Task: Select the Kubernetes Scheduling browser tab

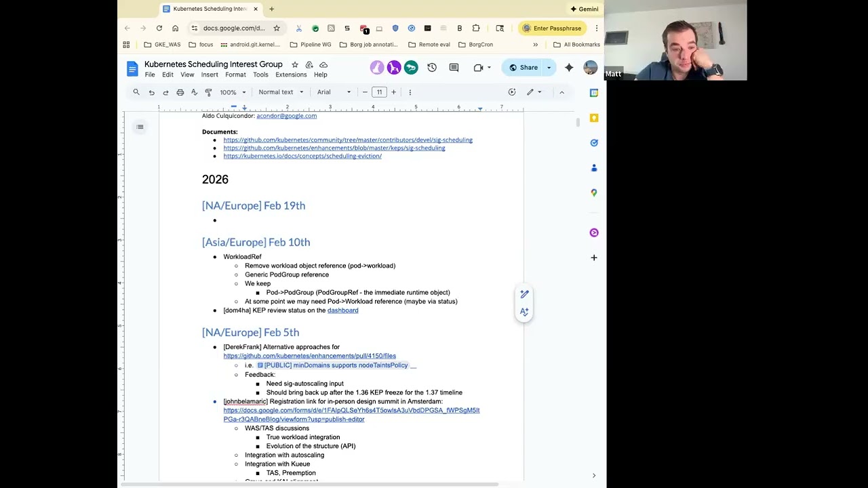Action: [211, 9]
